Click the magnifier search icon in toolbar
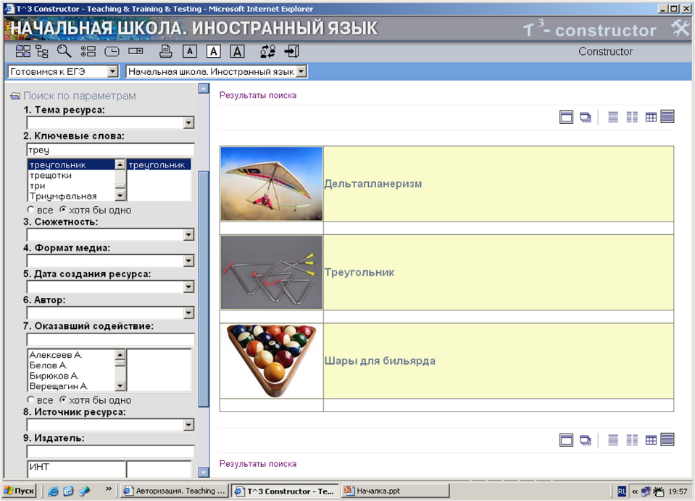Screen dimensions: 695x501 point(64,51)
